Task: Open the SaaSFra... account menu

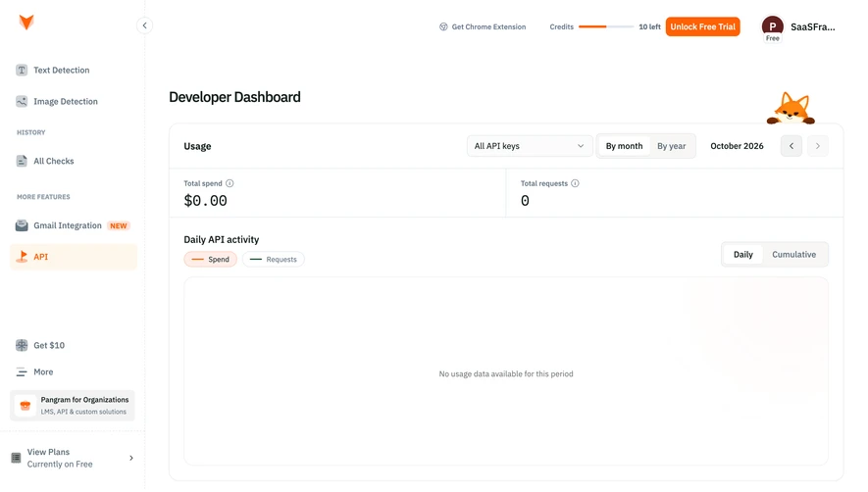Action: (813, 26)
